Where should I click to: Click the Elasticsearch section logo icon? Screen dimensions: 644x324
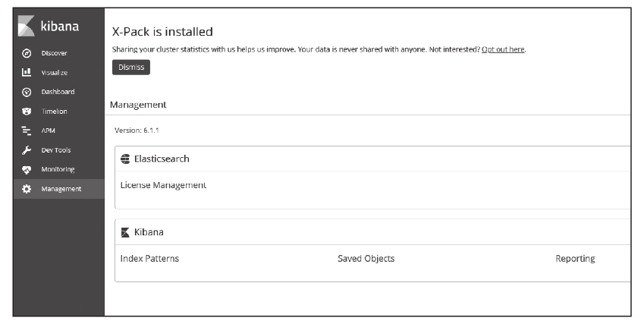click(x=126, y=159)
